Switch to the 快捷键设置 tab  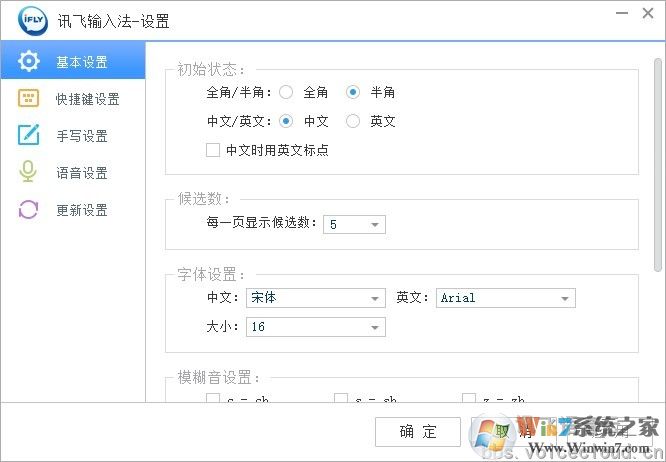73,99
